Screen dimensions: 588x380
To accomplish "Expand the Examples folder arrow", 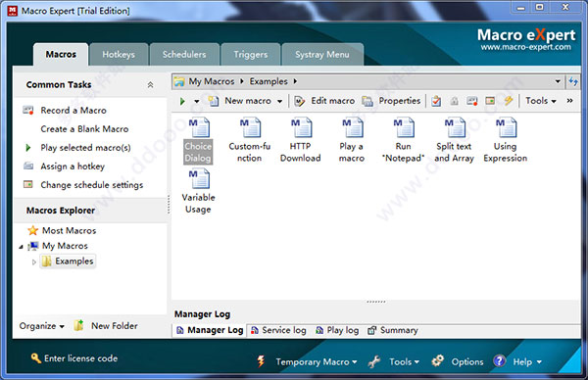I will coord(34,261).
